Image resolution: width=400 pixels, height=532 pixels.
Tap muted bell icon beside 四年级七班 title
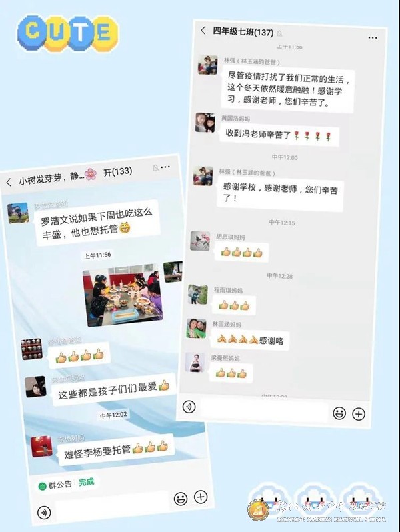(x=279, y=33)
